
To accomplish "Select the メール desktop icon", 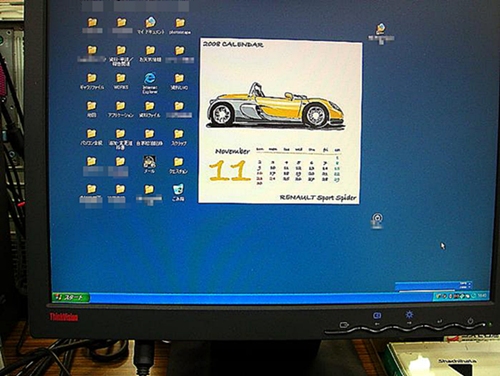I will click(x=149, y=164).
